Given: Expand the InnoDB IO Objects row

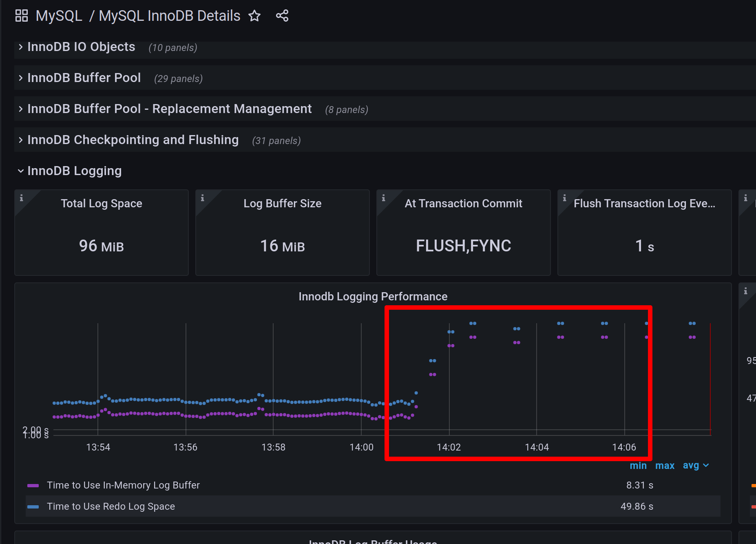Looking at the screenshot, I should 81,47.
